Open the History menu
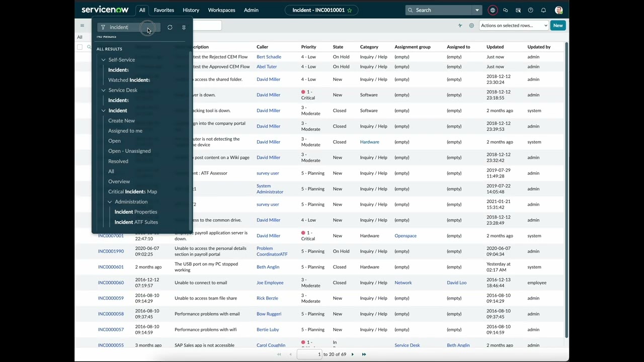 coord(191,10)
